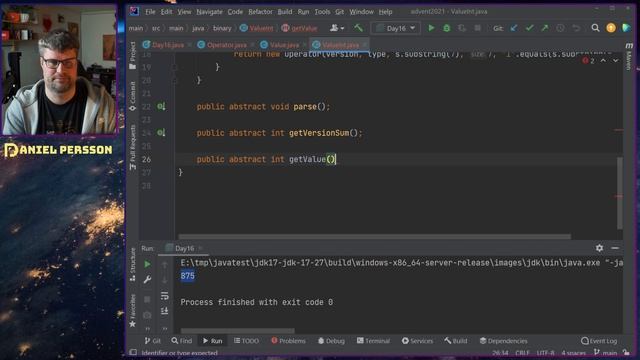Select the Day16 tab in Run panel

coord(183,248)
